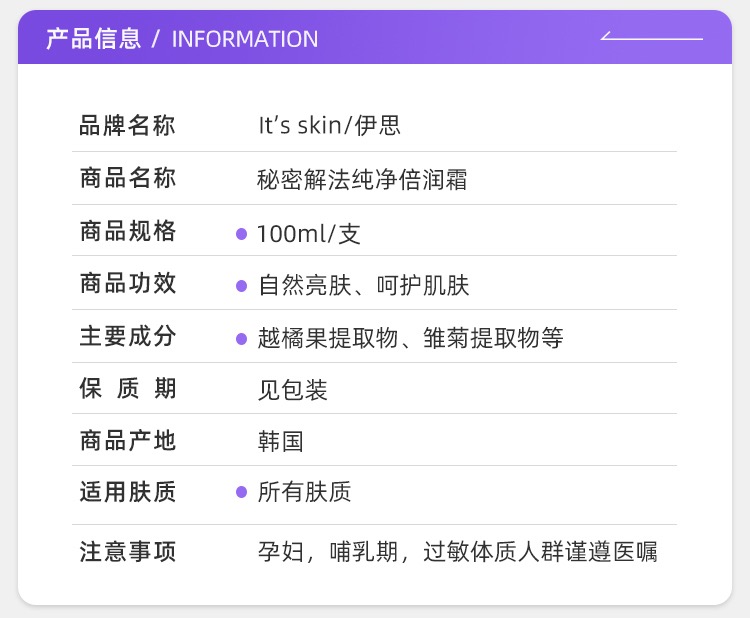Click the white arrow line in header
750x618 pixels.
651,38
